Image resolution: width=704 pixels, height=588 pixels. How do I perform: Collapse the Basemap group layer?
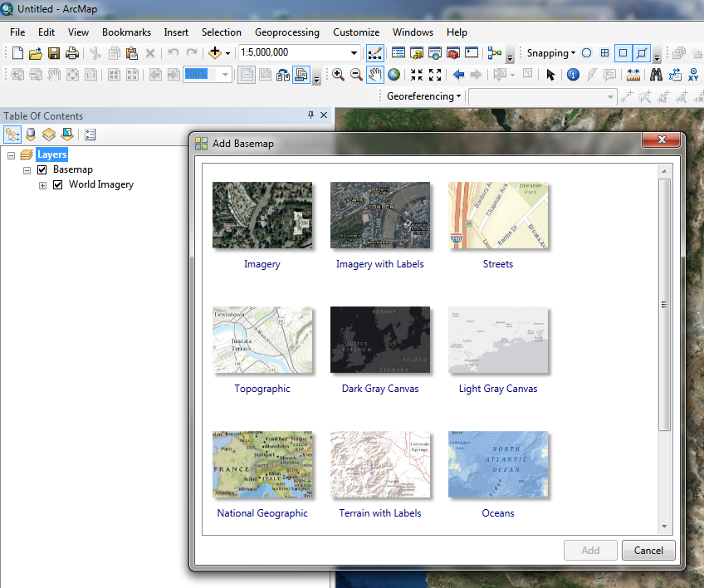click(x=27, y=170)
